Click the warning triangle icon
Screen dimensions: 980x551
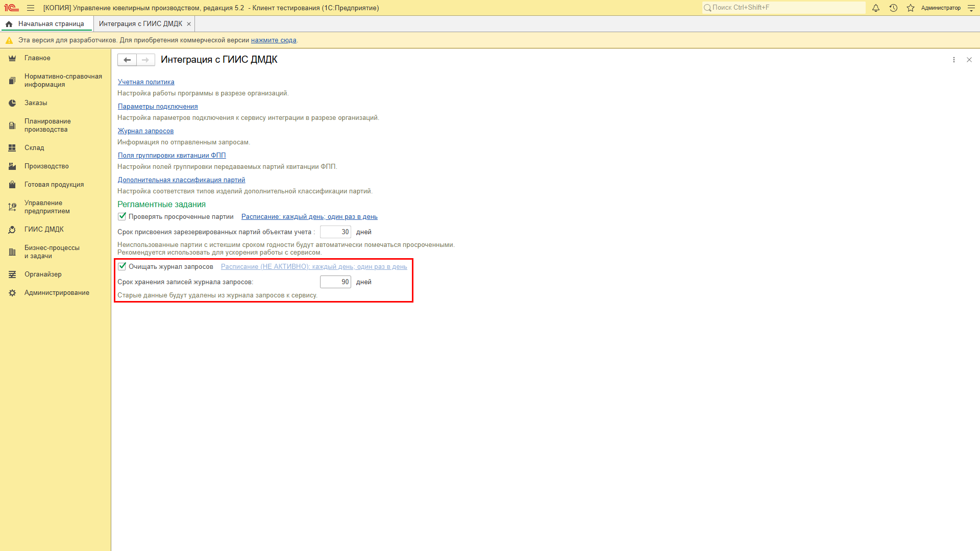tap(9, 40)
